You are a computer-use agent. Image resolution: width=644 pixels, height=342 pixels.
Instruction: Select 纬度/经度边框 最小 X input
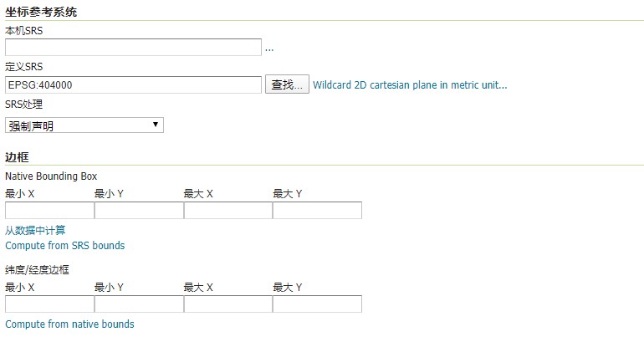tap(49, 304)
